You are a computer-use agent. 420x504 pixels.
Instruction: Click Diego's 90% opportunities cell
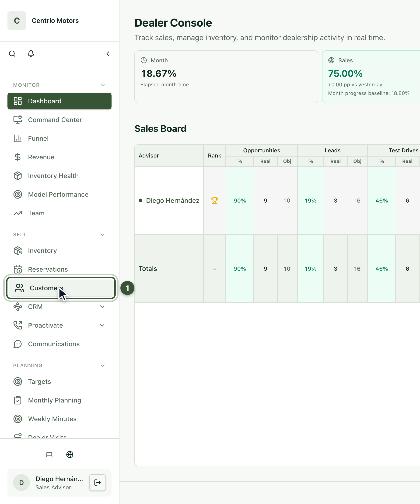(x=240, y=201)
